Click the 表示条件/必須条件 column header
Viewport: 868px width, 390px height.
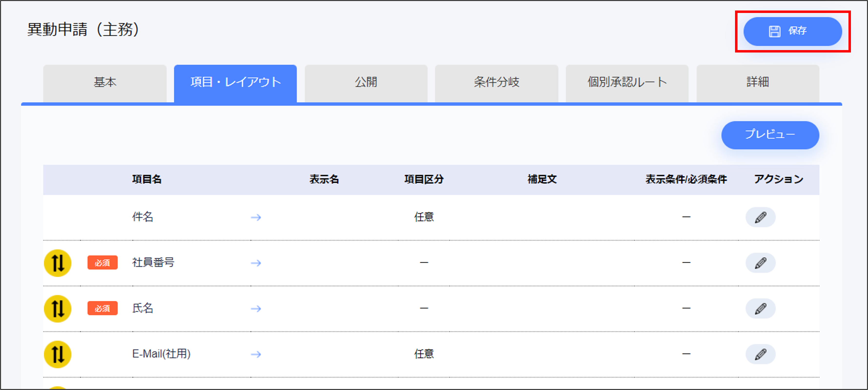pyautogui.click(x=686, y=179)
